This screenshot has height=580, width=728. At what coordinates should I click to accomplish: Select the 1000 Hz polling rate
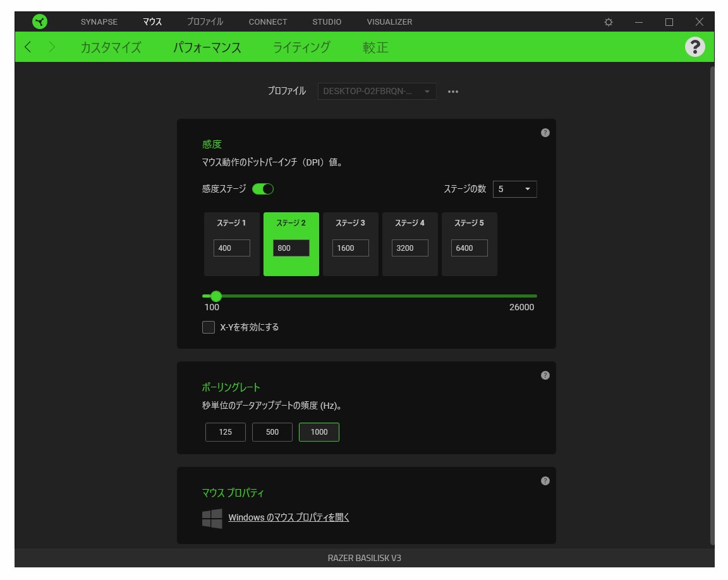point(319,432)
